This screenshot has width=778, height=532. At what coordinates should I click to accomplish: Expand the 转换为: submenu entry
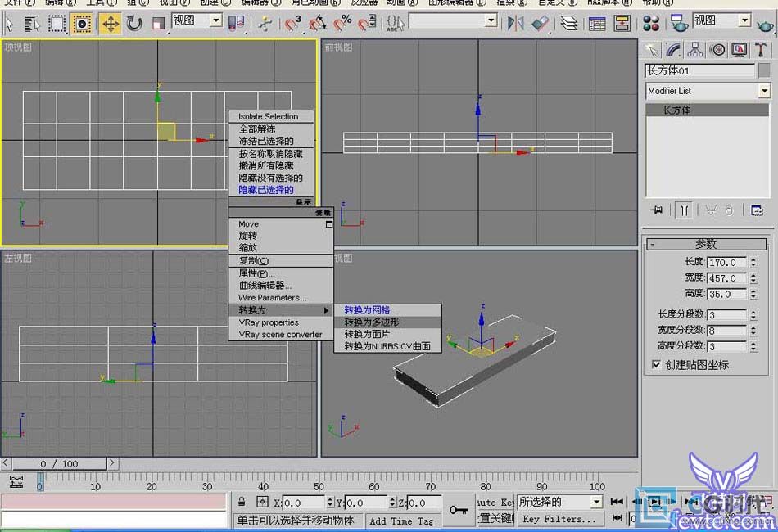coord(281,310)
